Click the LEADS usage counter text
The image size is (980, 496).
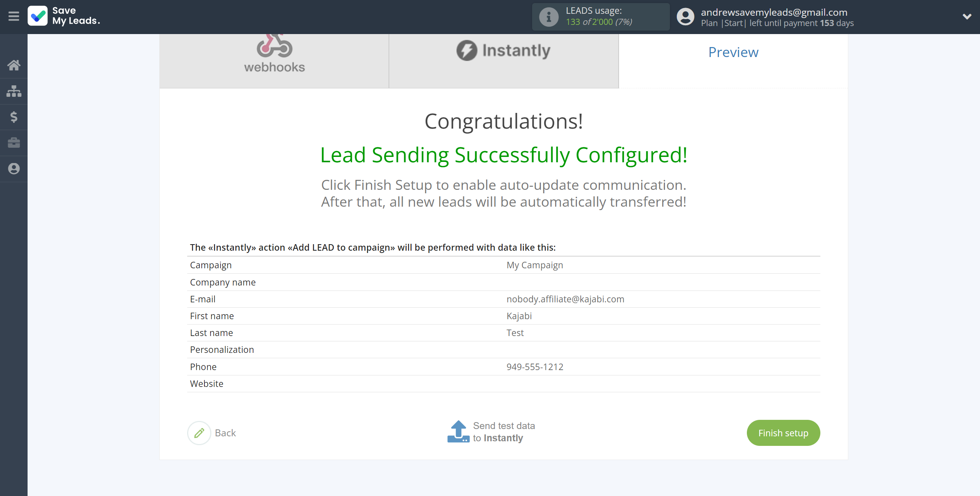pyautogui.click(x=599, y=16)
